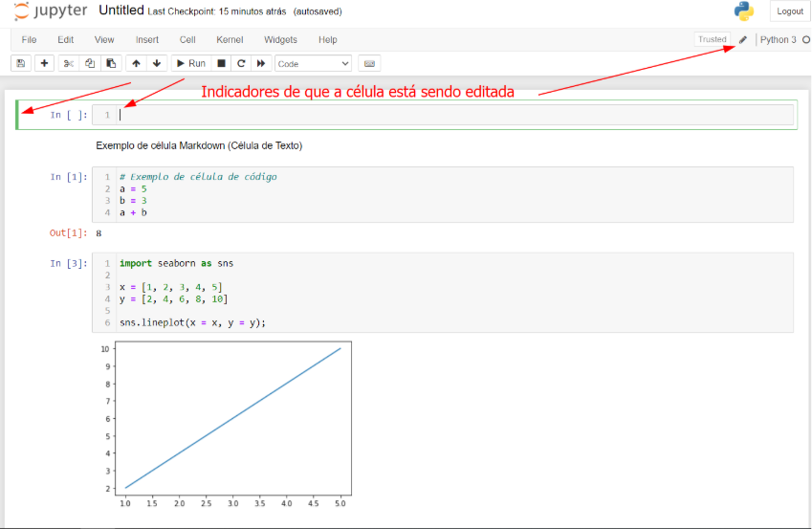Screen dimensions: 812x529
Task: Click the Trusted notebook indicator
Action: pyautogui.click(x=712, y=39)
